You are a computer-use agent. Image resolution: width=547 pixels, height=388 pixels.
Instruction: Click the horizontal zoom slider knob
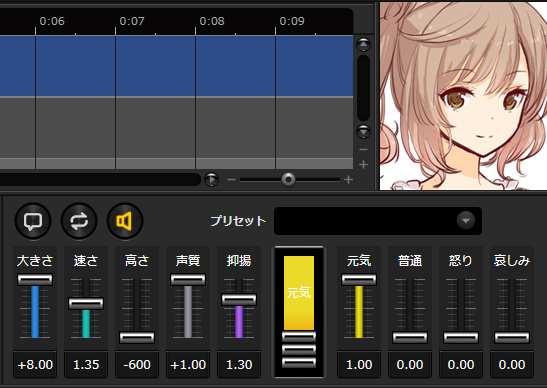coord(288,180)
